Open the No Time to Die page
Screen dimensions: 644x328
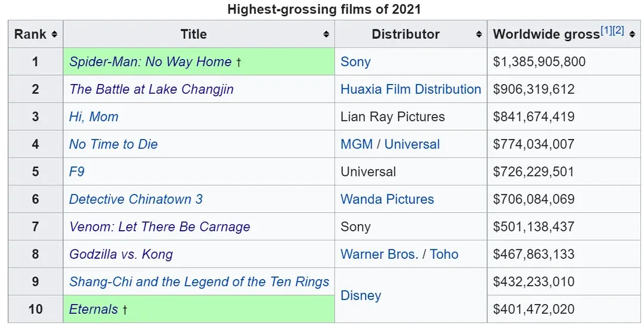(113, 144)
